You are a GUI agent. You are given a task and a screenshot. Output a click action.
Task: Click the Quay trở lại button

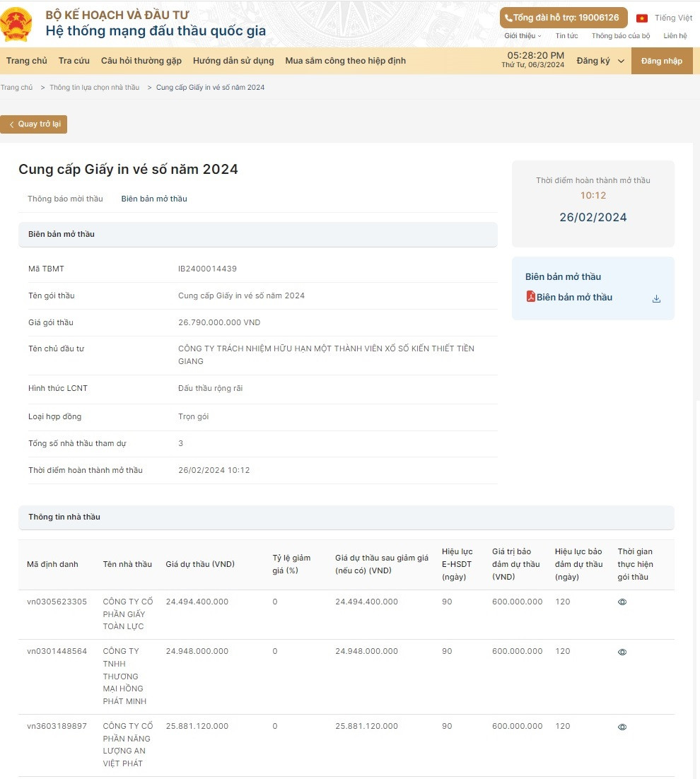click(34, 124)
